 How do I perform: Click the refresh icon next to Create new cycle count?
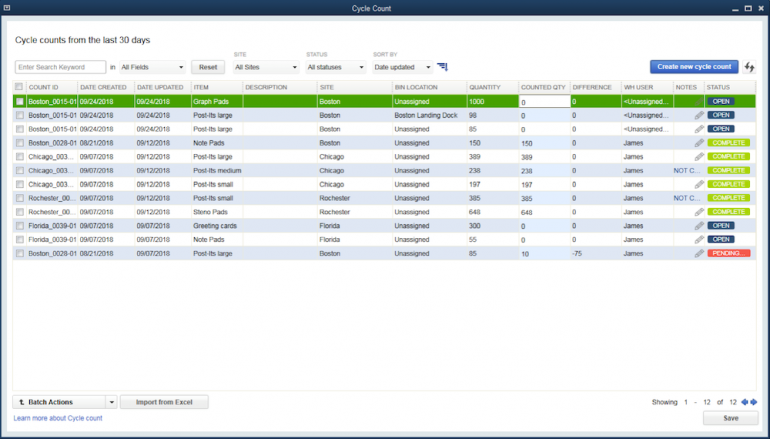coord(750,67)
